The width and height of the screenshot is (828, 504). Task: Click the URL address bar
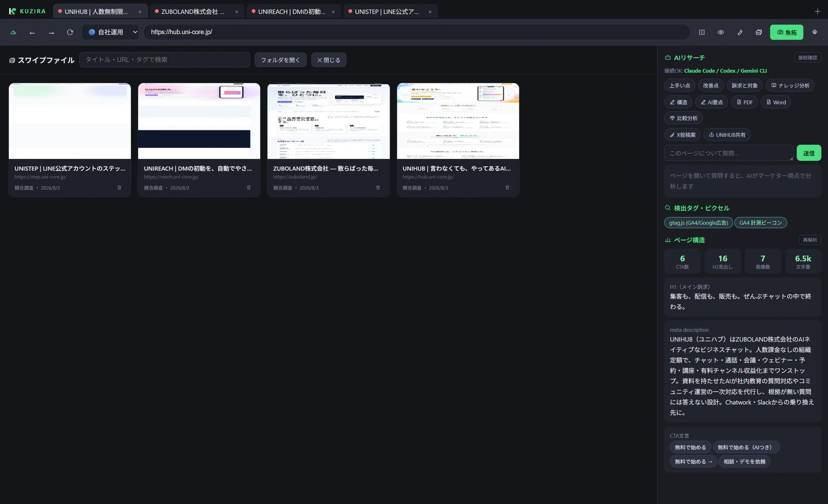417,32
